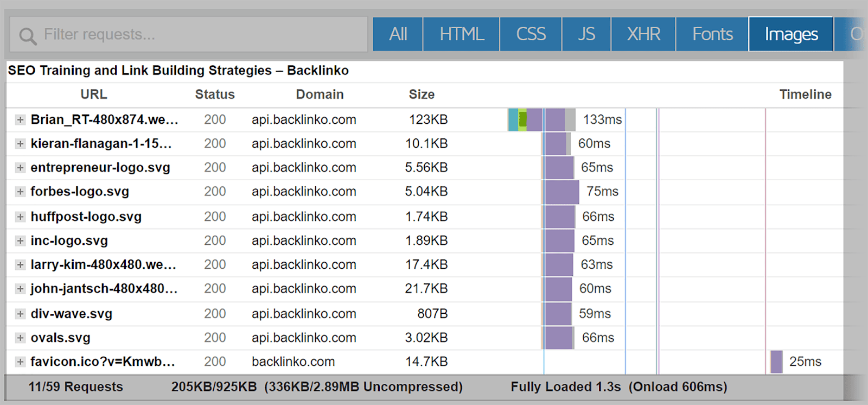Expand the larry-kim image request
Viewport: 868px width, 405px height.
(x=20, y=265)
